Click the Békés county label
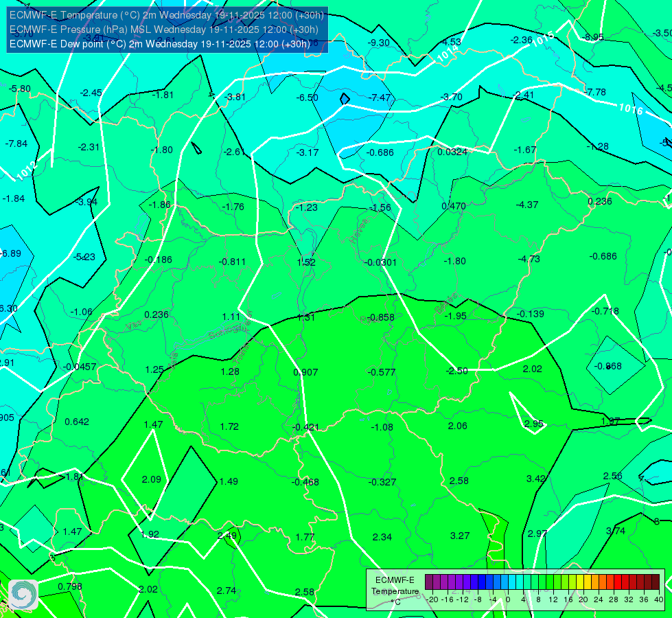This screenshot has width=672, height=618. tap(447, 304)
